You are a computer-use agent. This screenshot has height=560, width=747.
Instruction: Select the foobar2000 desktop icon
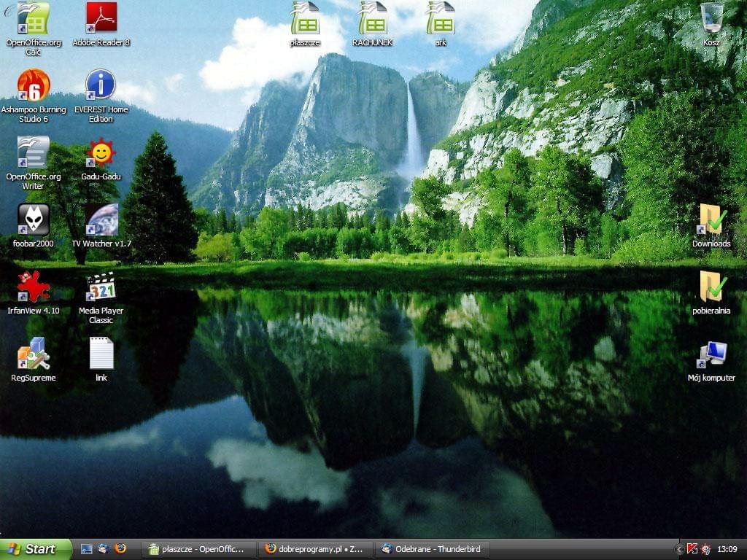[x=34, y=219]
